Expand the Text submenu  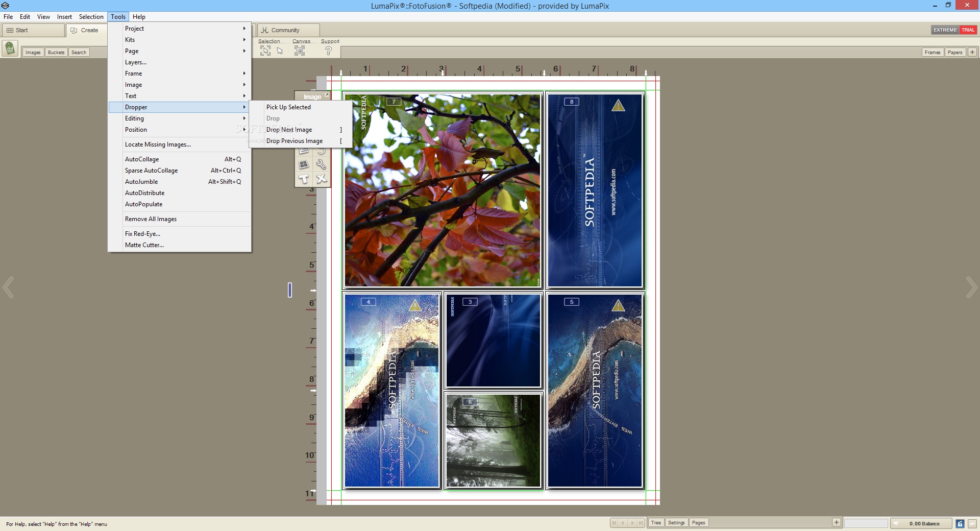click(180, 96)
